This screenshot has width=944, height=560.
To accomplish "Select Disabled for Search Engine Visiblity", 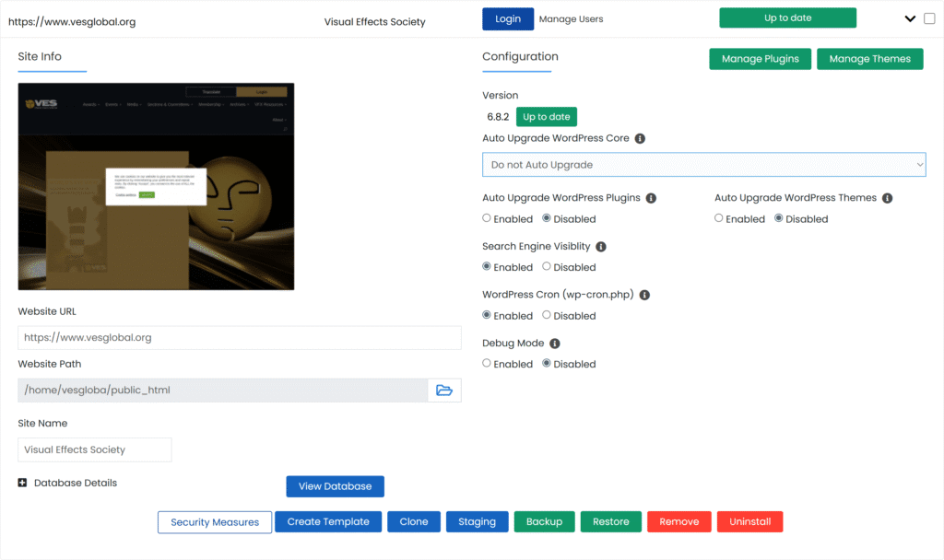I will [547, 266].
